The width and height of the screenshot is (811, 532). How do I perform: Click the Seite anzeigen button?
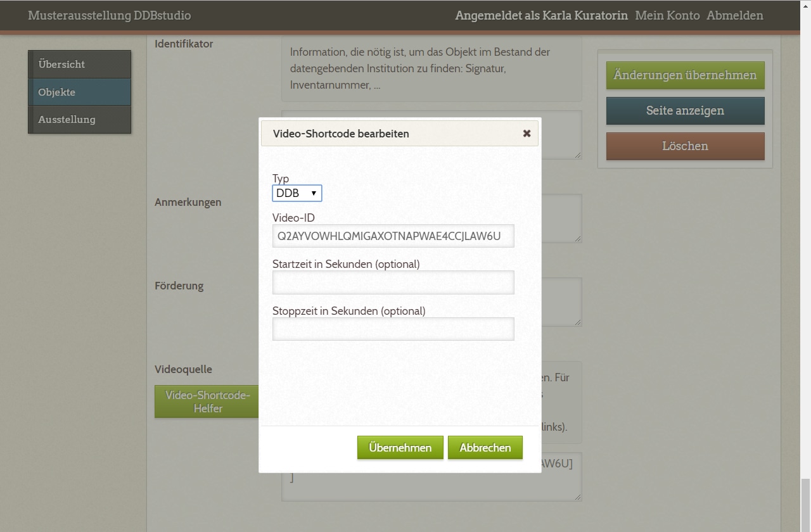(x=685, y=110)
